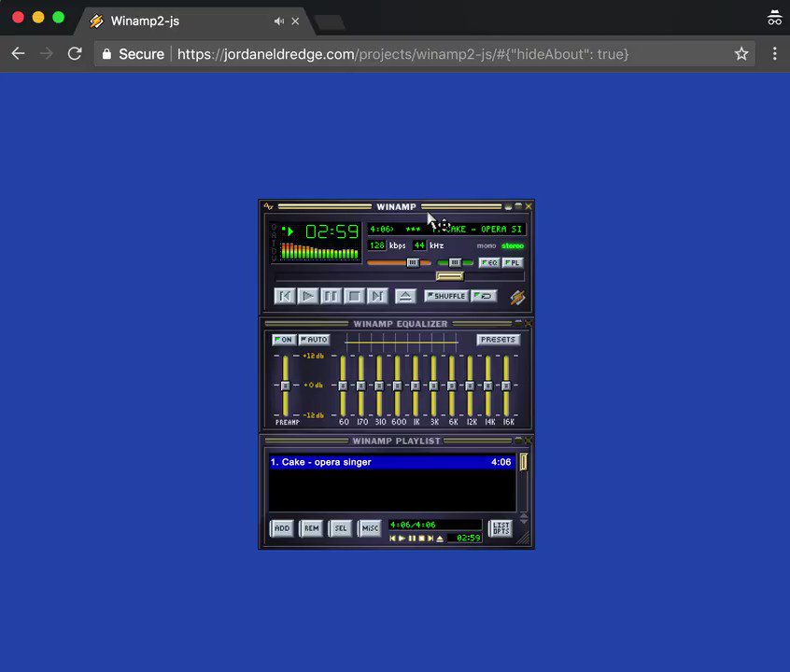Shade the Winamp Equalizer window
The image size is (790, 672).
click(x=518, y=324)
